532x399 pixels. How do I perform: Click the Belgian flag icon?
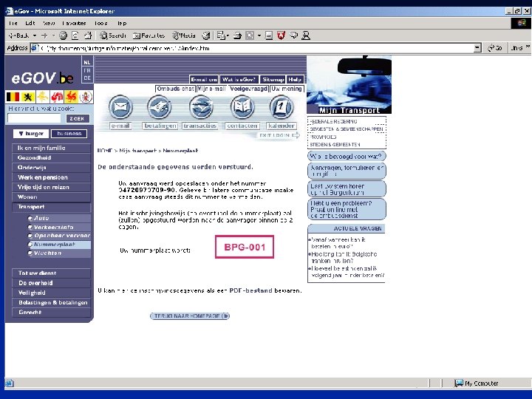[13, 97]
